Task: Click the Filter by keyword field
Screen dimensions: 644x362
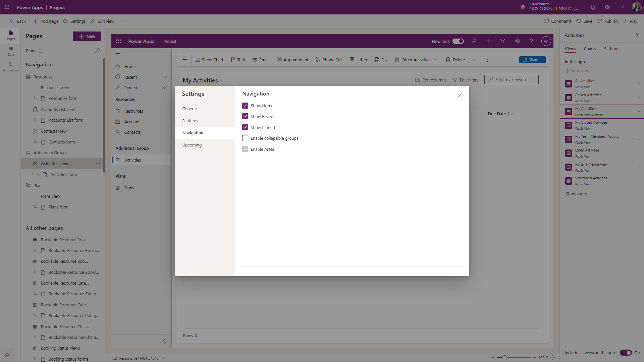Action: [x=511, y=79]
